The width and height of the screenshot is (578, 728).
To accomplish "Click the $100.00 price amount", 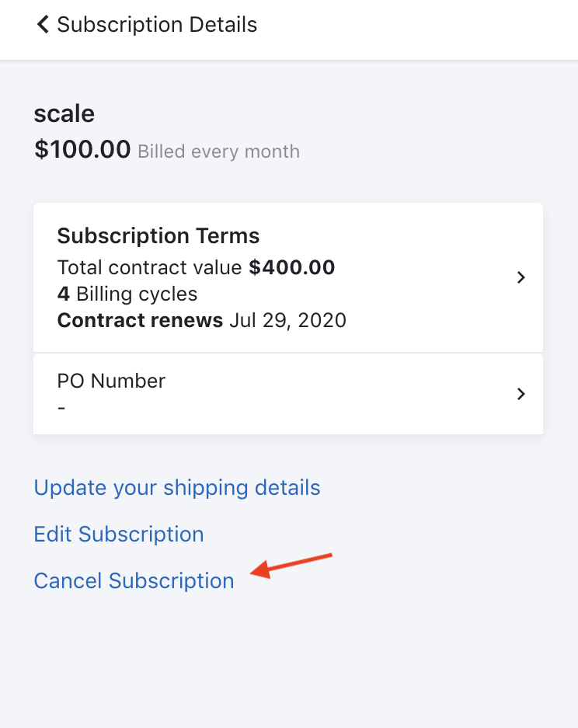I will (x=82, y=148).
